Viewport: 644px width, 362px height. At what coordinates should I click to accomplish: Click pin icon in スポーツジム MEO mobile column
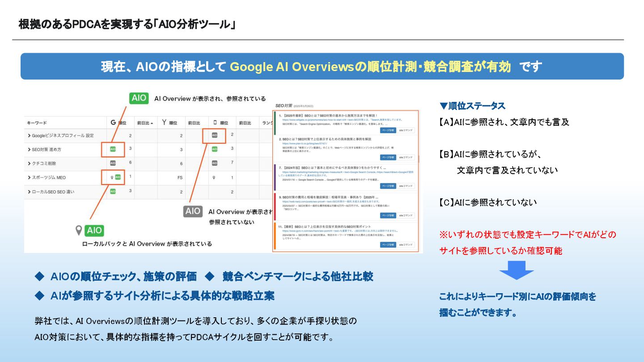point(214,177)
